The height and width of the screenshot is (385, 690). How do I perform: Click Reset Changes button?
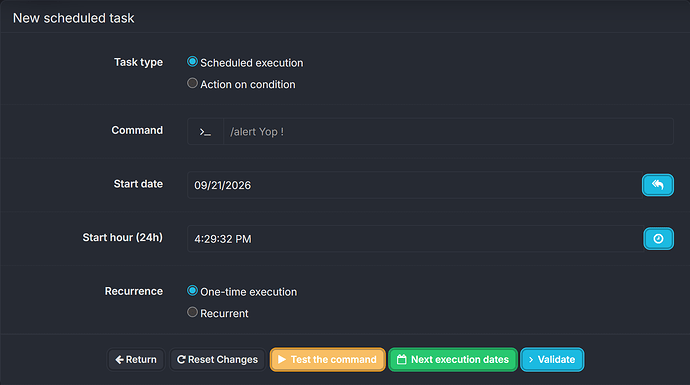click(217, 359)
